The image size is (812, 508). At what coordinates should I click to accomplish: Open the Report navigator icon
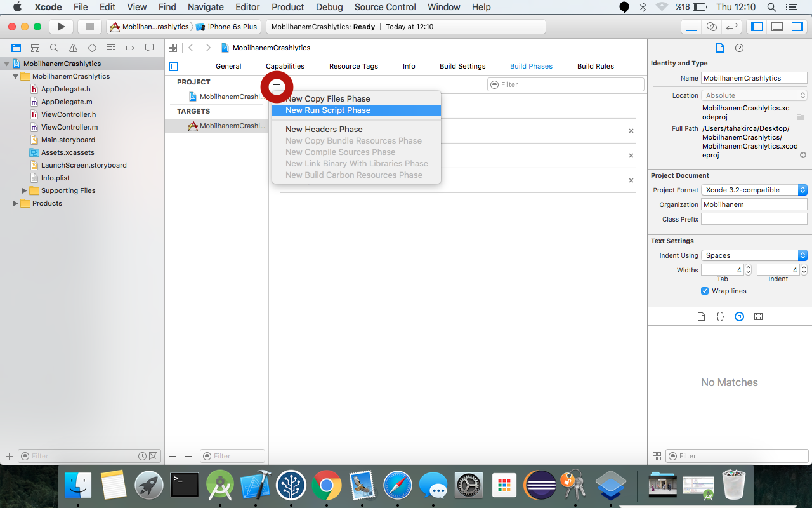click(x=149, y=48)
